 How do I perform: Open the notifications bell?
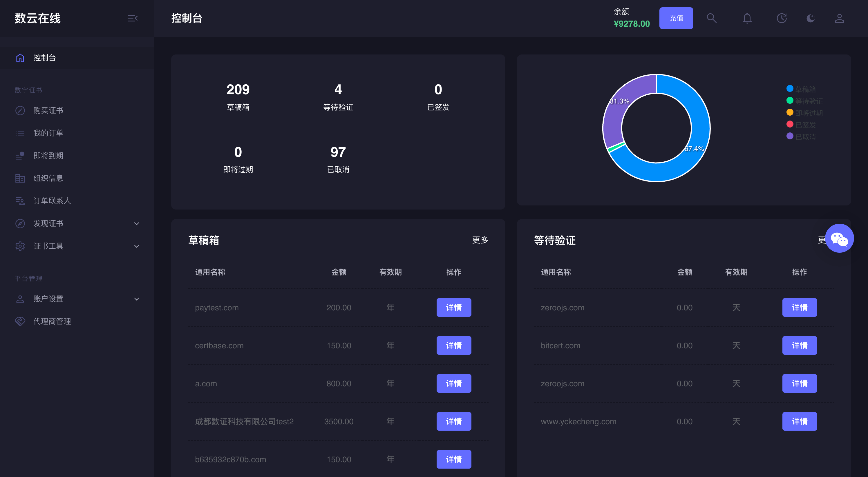[747, 18]
